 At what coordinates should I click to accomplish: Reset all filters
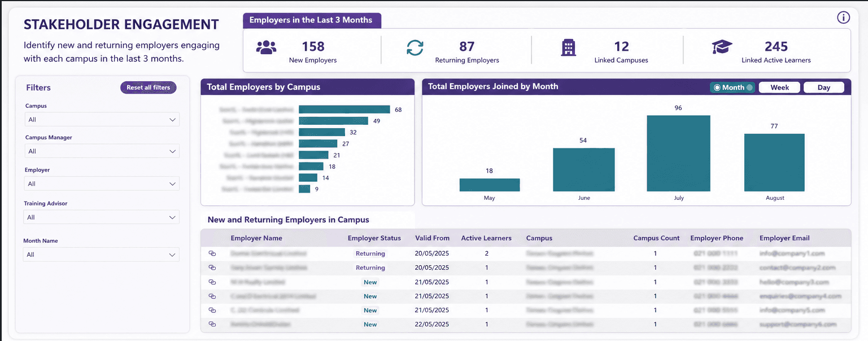[x=149, y=88]
